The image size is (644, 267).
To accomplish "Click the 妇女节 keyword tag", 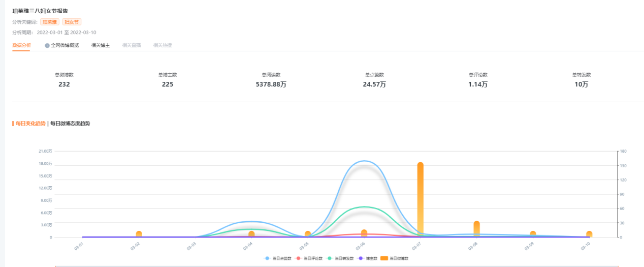I will click(72, 22).
